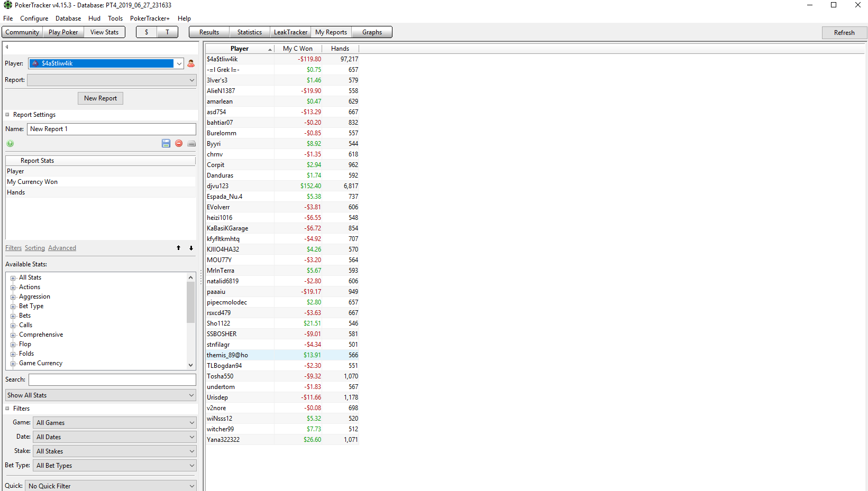Open the Filters link
868x491 pixels.
tap(14, 248)
